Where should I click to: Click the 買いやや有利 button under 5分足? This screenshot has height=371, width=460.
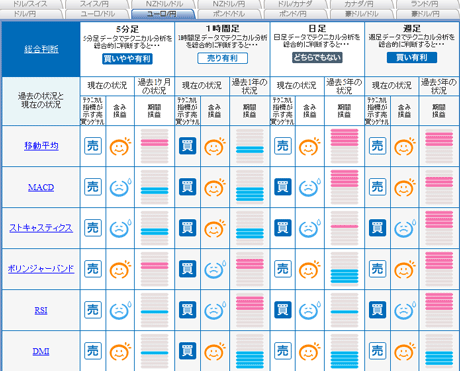pos(127,59)
